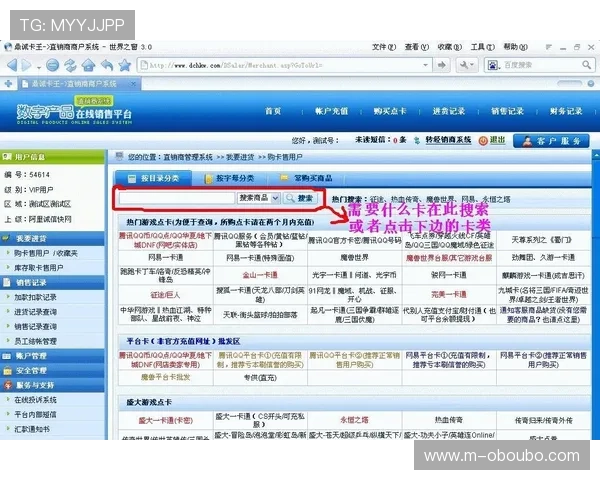Expand the 安全管理 sidebar section

(52, 371)
